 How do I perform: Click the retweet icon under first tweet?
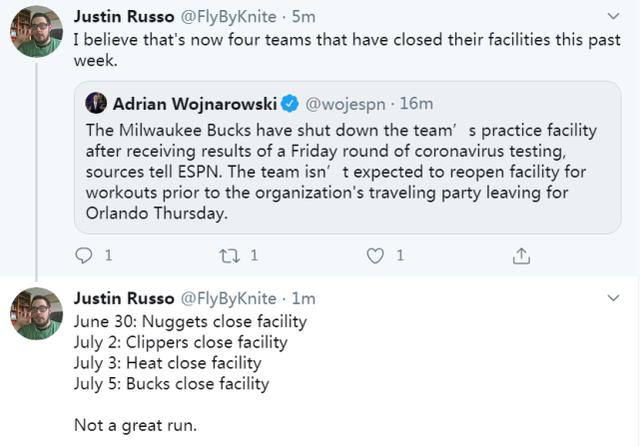coord(229,256)
